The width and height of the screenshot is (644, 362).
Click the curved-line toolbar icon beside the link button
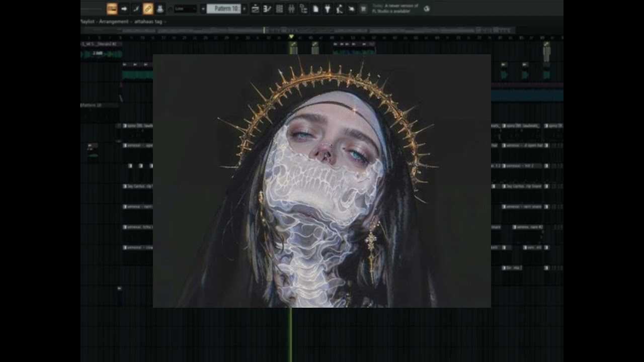(136, 9)
